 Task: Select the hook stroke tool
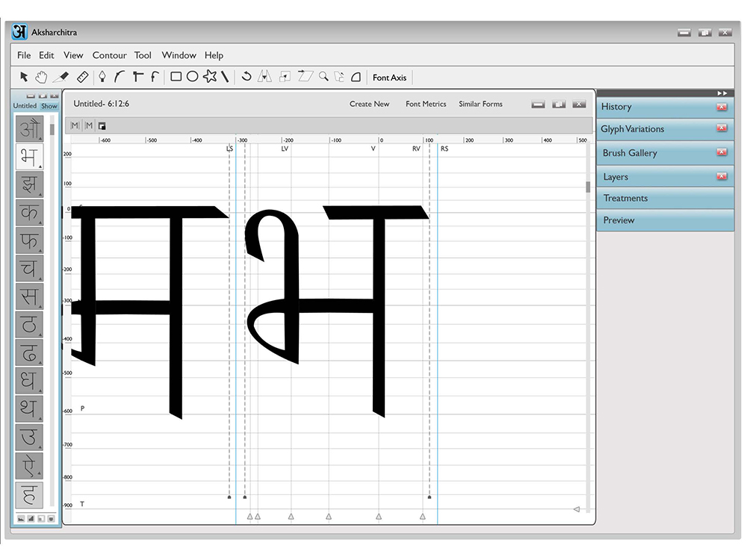155,77
